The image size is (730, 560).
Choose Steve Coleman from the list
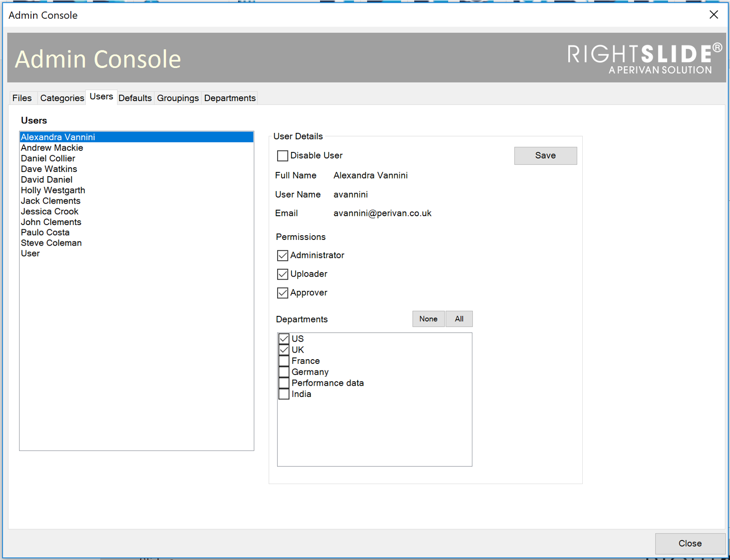tap(136, 243)
